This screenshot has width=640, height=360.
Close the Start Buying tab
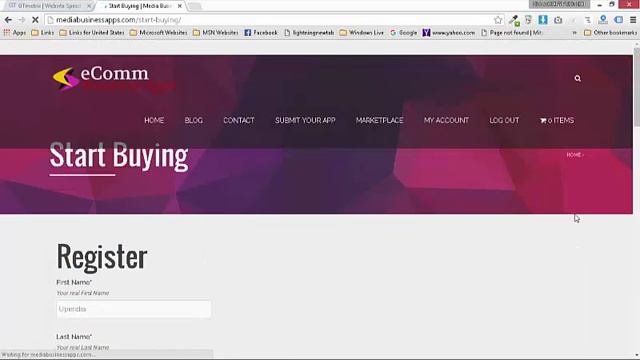tap(180, 6)
